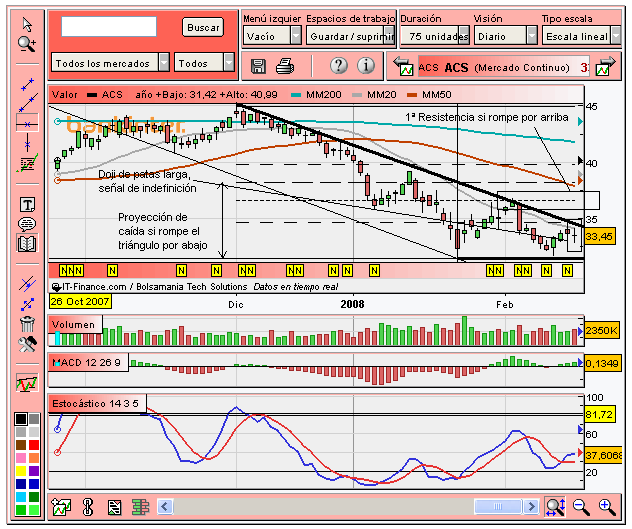Image resolution: width=632 pixels, height=529 pixels.
Task: Click the auto-fit zoom magnifier icon
Action: point(555,506)
